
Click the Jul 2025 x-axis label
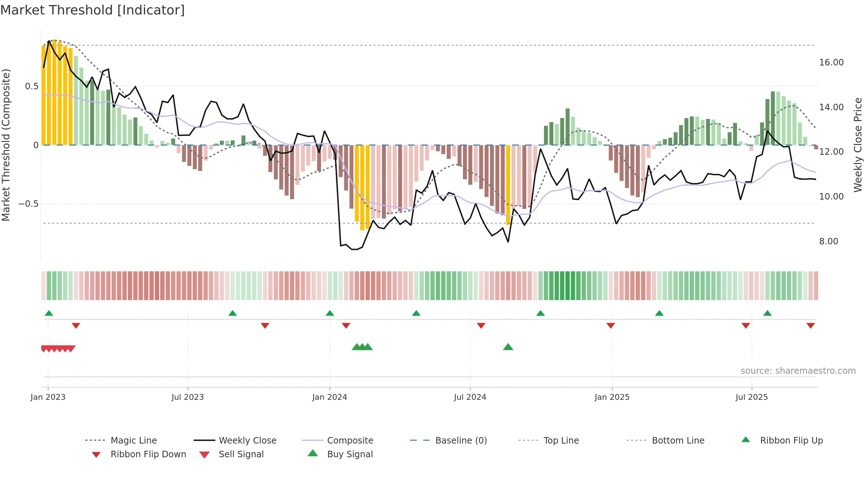click(x=752, y=397)
